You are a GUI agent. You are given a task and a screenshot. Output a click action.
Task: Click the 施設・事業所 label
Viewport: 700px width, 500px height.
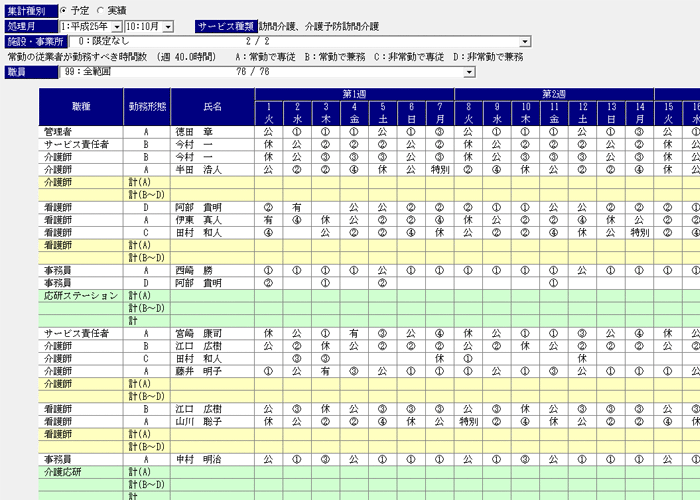36,42
